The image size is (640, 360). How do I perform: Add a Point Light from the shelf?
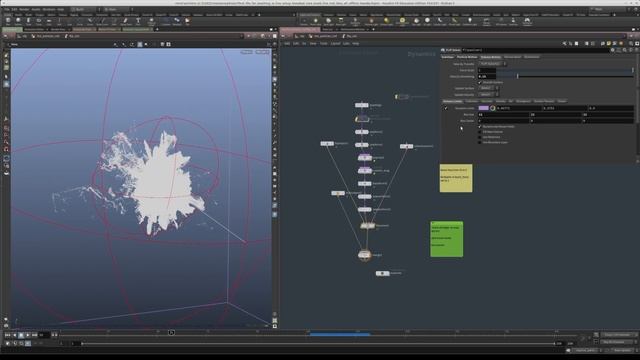pyautogui.click(x=316, y=21)
